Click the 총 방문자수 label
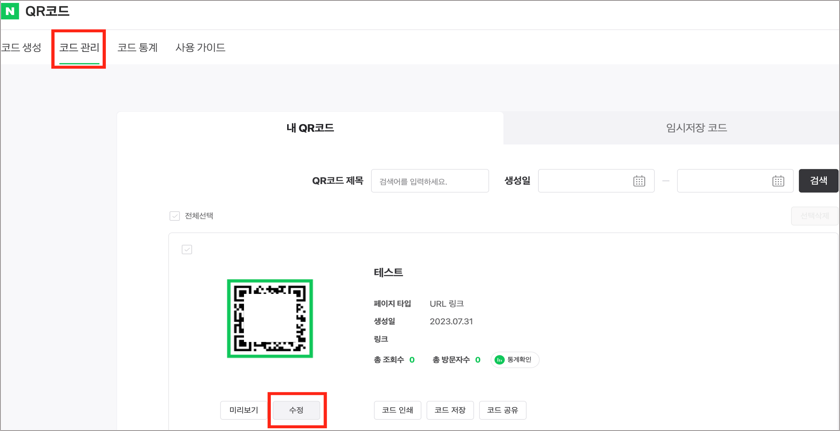The image size is (840, 431). pyautogui.click(x=451, y=360)
